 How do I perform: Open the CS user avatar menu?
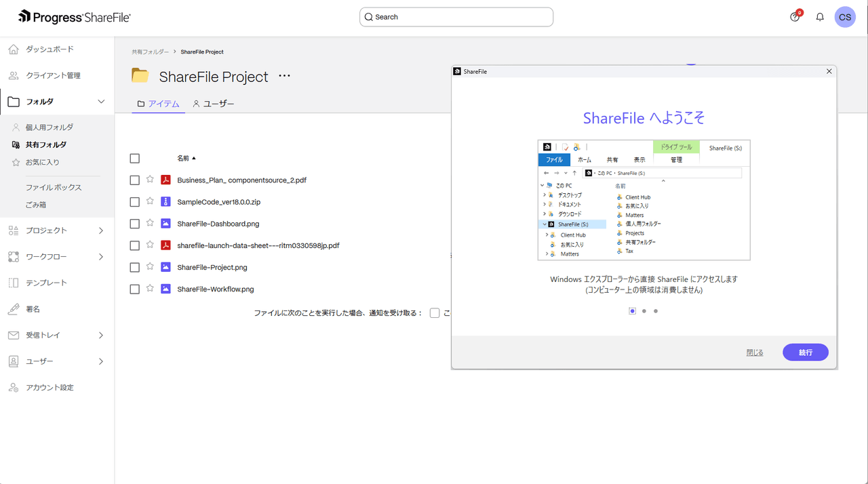(845, 17)
